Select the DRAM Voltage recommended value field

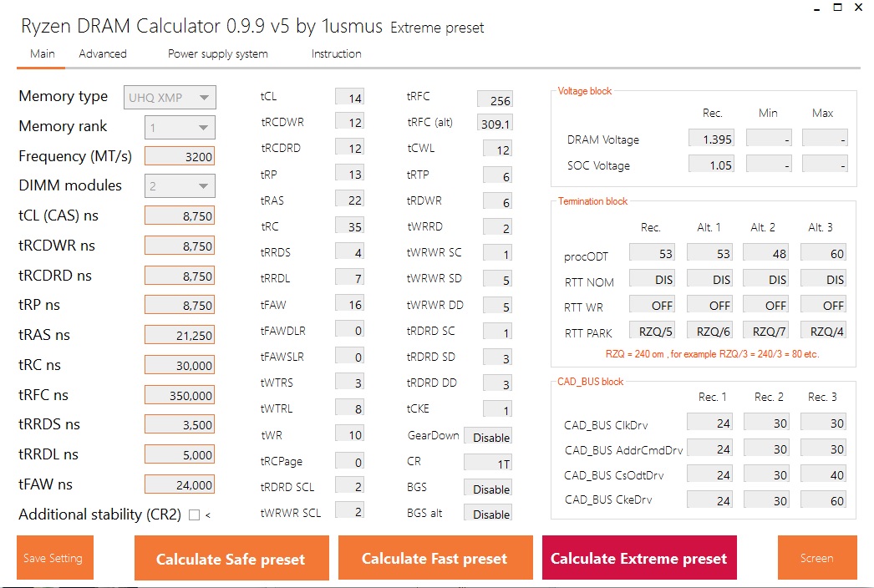711,138
